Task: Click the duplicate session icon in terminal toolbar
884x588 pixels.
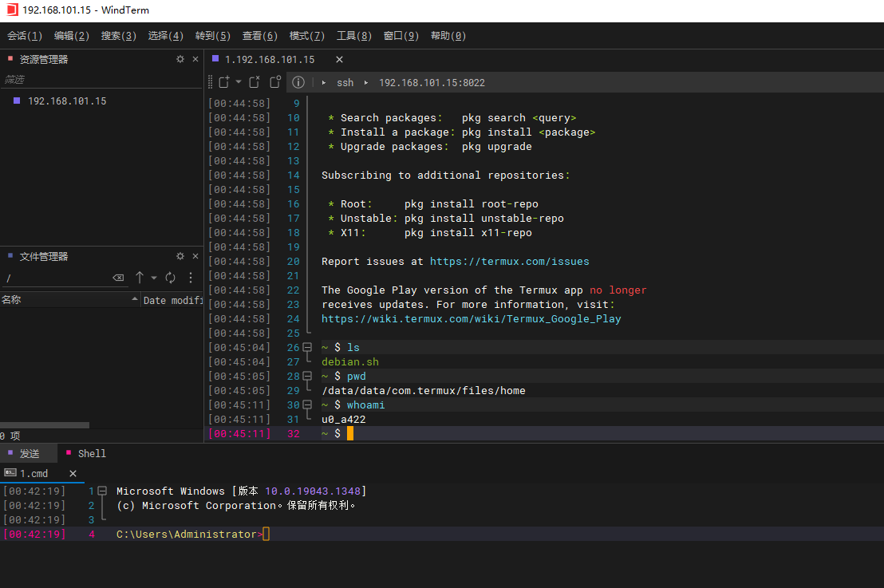Action: [x=275, y=82]
